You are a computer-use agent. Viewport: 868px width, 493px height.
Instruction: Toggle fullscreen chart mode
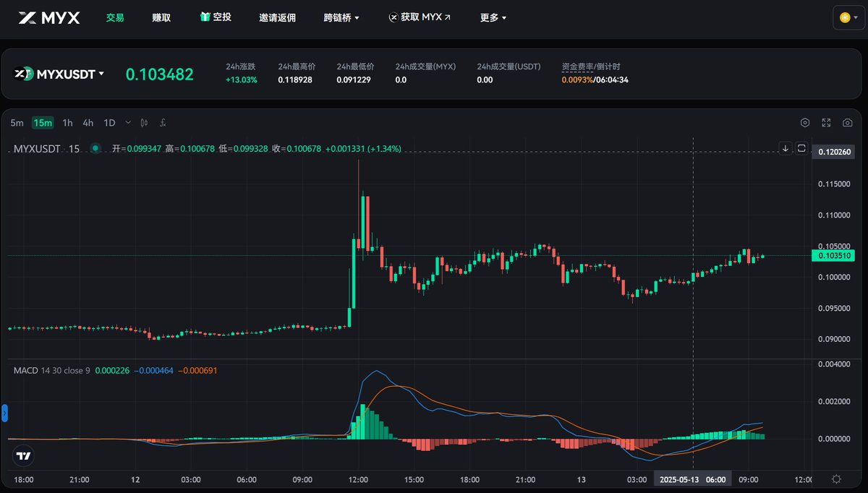tap(826, 123)
